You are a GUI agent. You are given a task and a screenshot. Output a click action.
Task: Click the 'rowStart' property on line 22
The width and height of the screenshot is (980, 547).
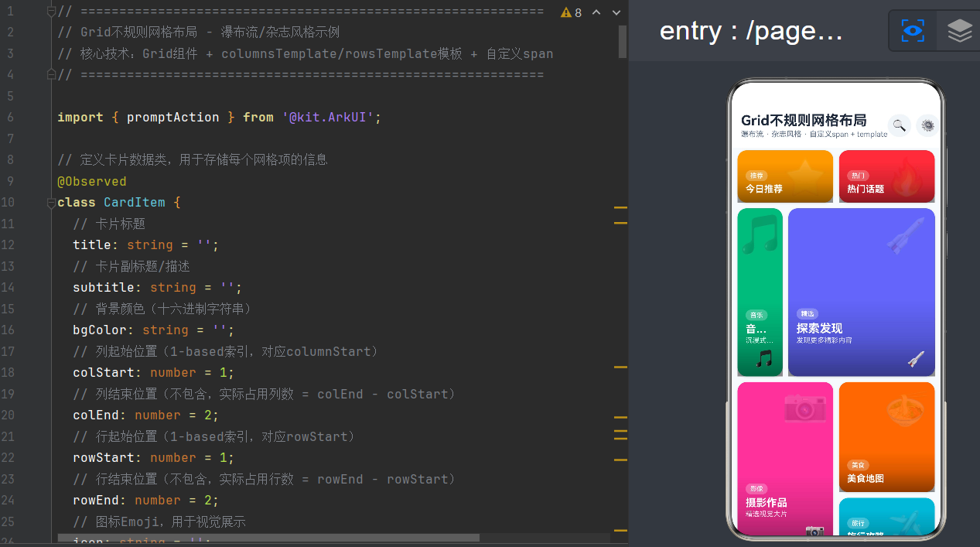coord(104,457)
